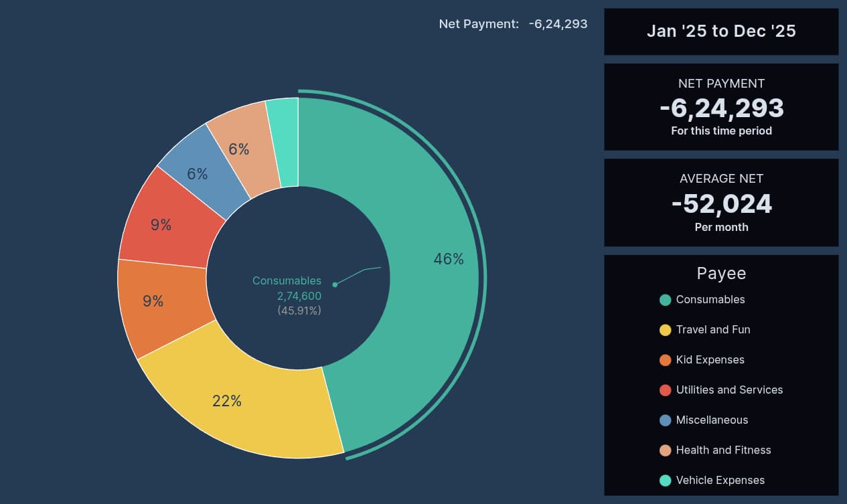Click the Vehicle Expenses legend dot
Viewport: 847px width, 504px height.
point(665,481)
